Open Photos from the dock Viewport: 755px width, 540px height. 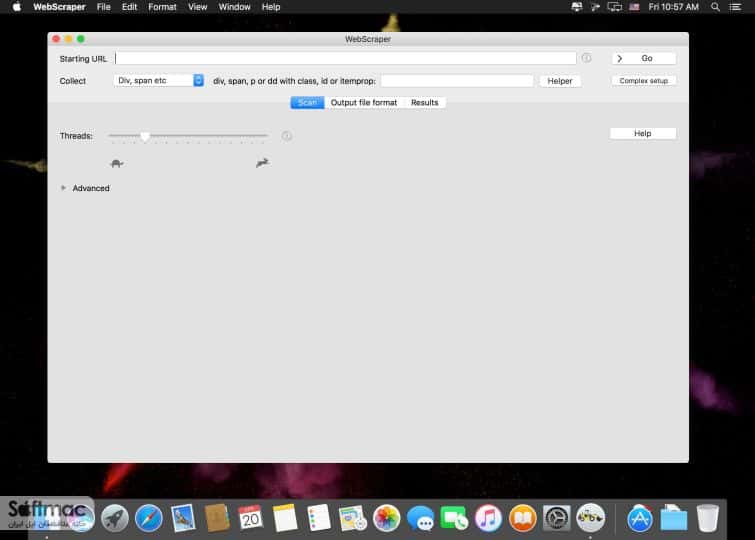[387, 518]
